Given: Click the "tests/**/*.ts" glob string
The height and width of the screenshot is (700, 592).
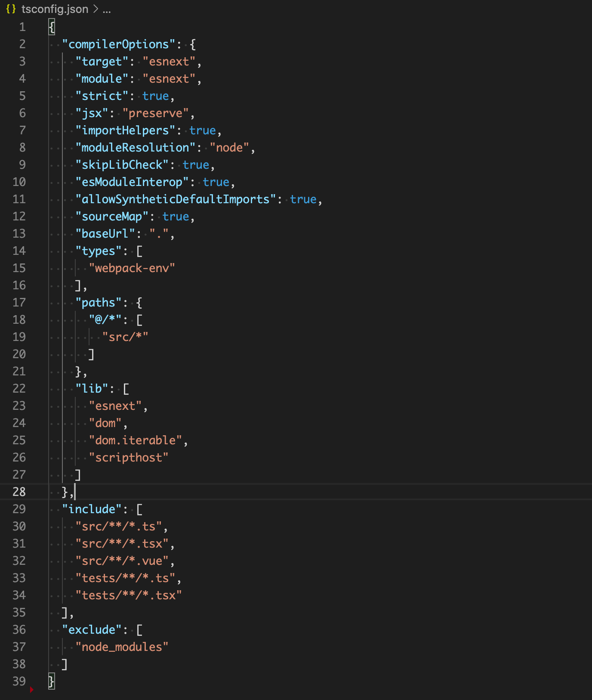Looking at the screenshot, I should pos(125,578).
